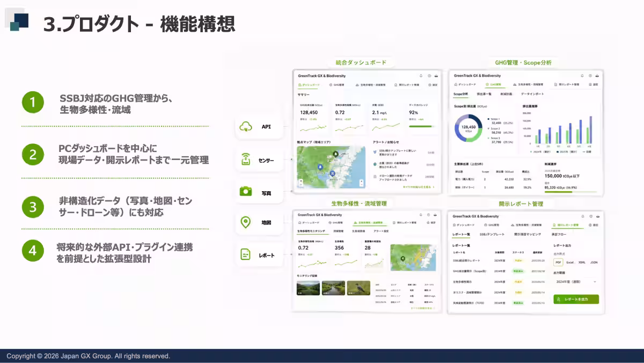Screen dimensions: 644x363
Task: Toggle Scope 3 in donut chart legend
Action: click(x=494, y=138)
